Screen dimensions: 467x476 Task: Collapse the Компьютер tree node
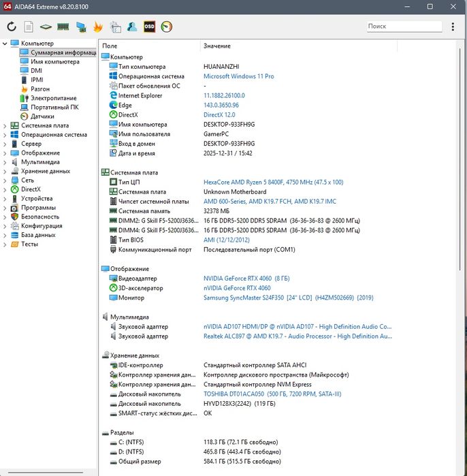click(x=5, y=44)
